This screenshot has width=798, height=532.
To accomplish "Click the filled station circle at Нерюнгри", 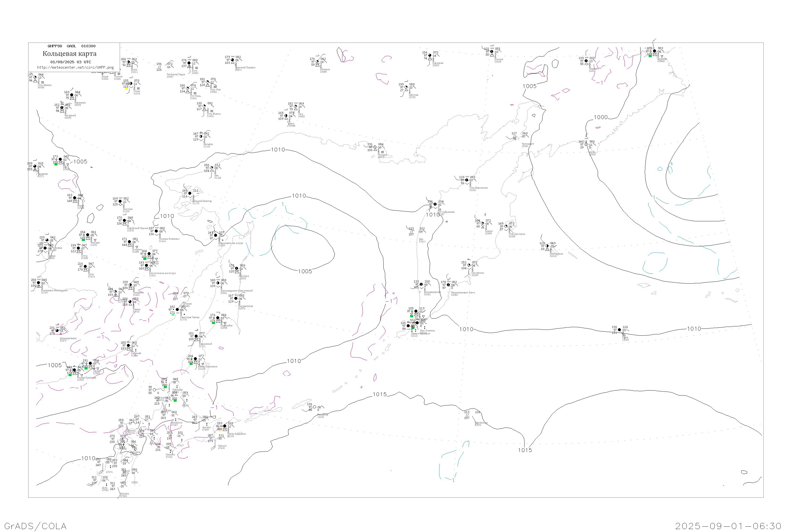I will pyautogui.click(x=72, y=95).
